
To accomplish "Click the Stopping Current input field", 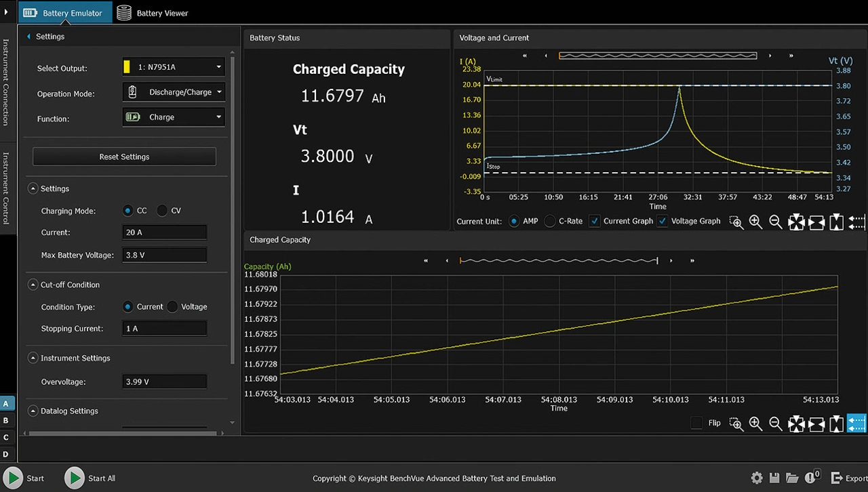I will click(x=164, y=329).
